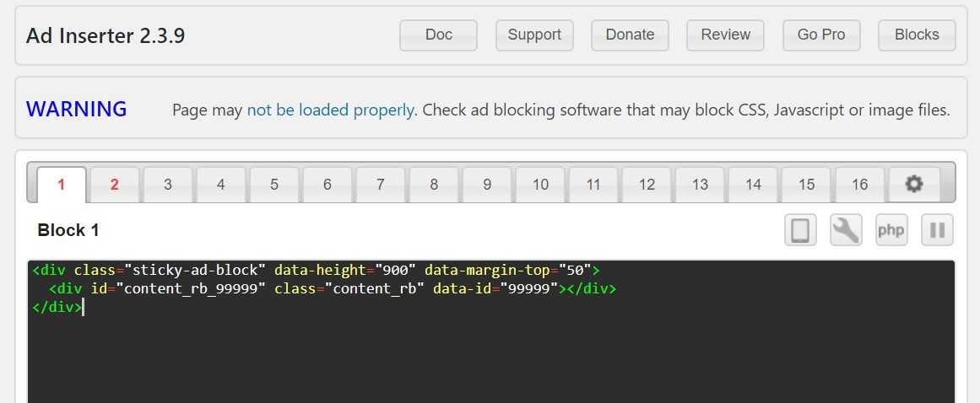Pause Block 1 insertion with pause icon
980x403 pixels.
click(x=937, y=230)
